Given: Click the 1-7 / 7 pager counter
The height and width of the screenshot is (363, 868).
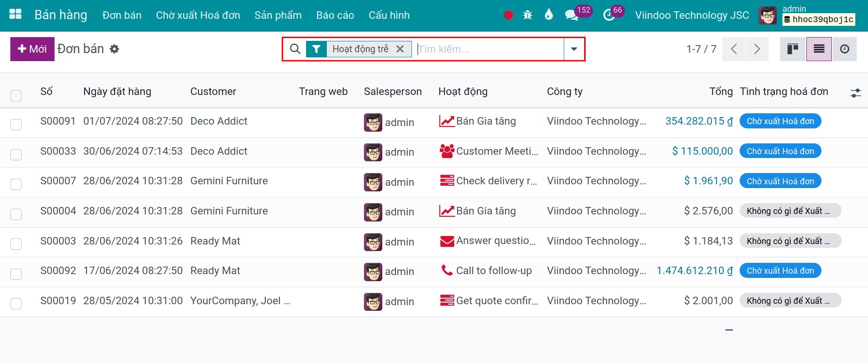Looking at the screenshot, I should 701,49.
